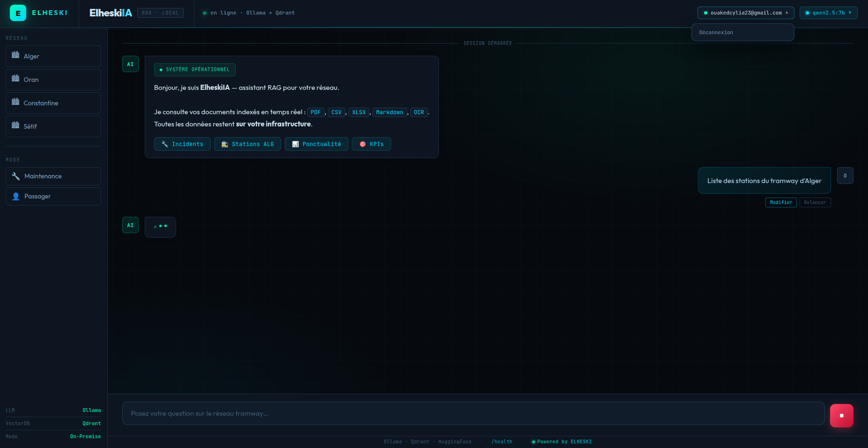Select the KPIs suggestion chip

click(x=371, y=144)
